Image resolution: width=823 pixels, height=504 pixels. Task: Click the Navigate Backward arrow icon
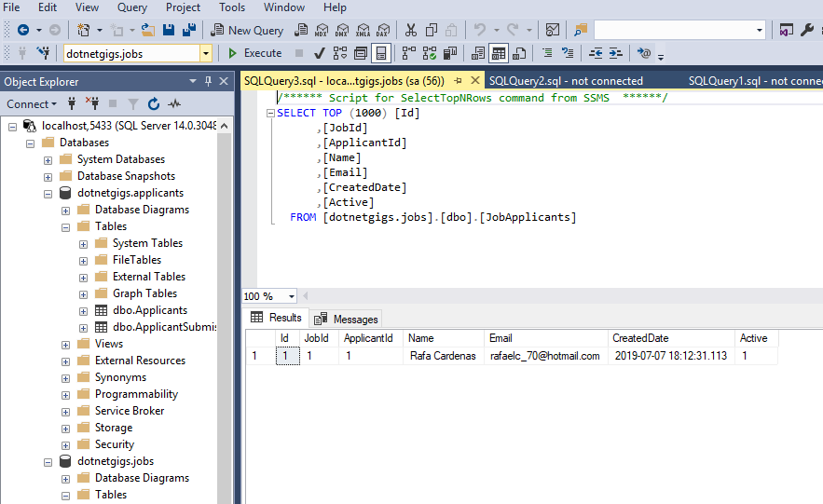(23, 30)
